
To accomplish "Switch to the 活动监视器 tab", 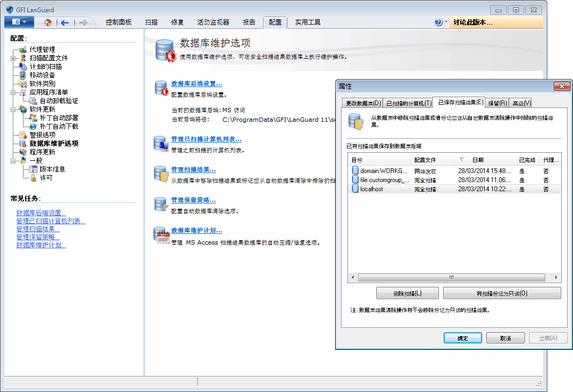I will [213, 22].
